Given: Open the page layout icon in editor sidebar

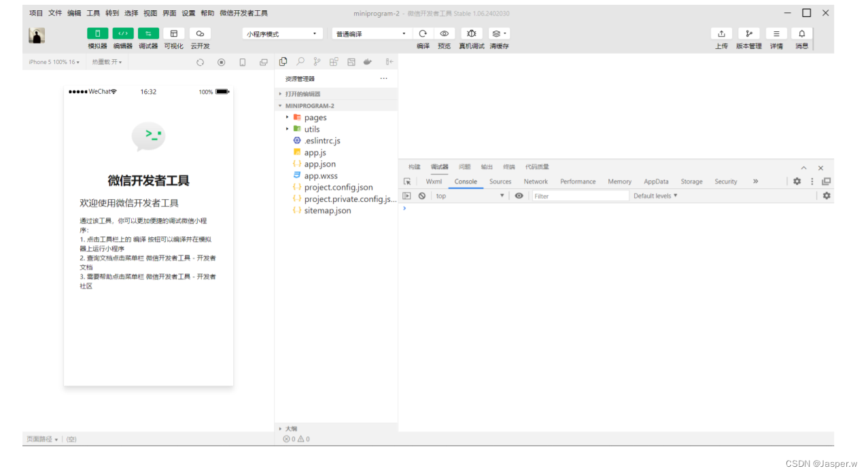Looking at the screenshot, I should point(351,62).
